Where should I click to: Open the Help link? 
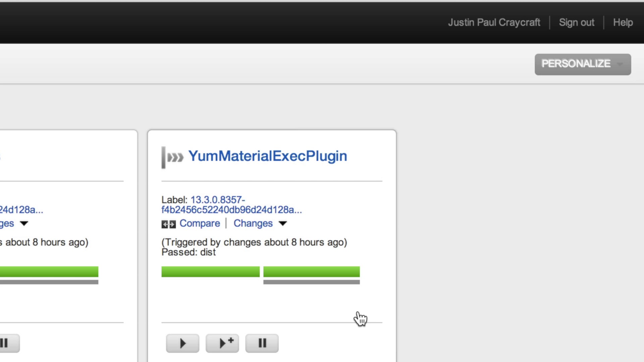(623, 22)
